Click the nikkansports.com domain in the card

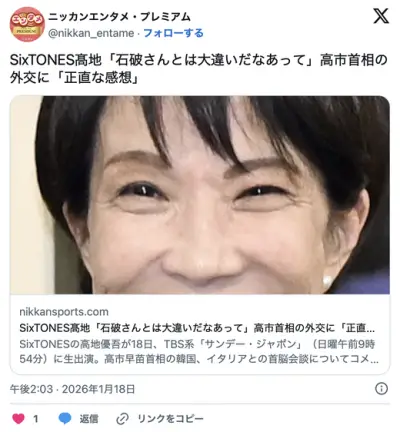(x=64, y=312)
